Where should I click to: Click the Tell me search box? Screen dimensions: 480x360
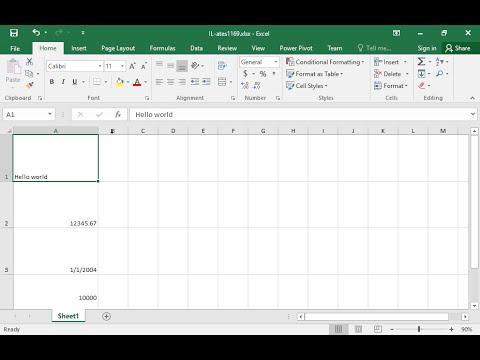coord(374,48)
